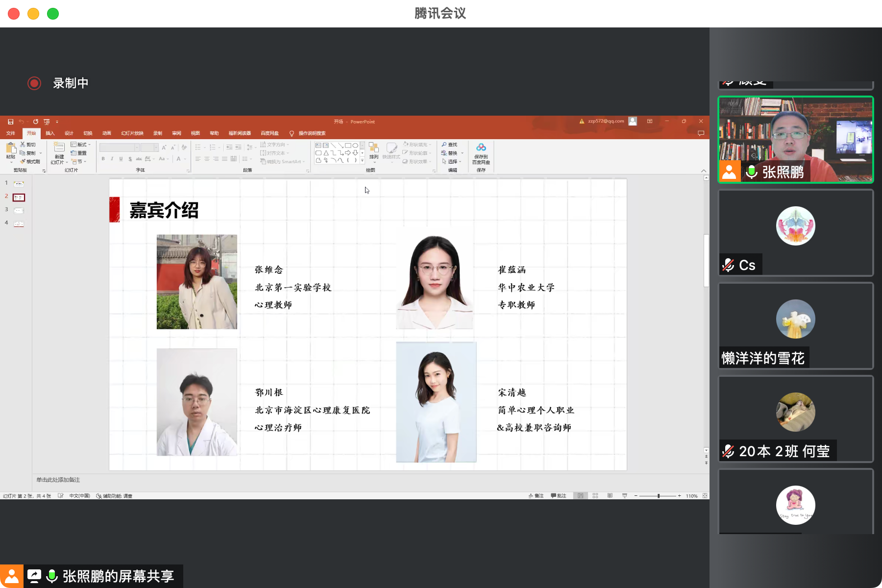Select slide 3 thumbnail in slide panel
Viewport: 882px width, 588px height.
point(18,210)
